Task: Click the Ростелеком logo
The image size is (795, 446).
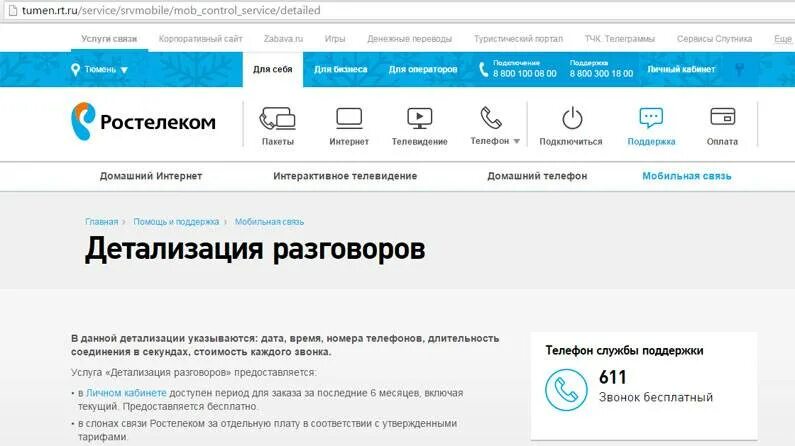Action: (x=143, y=121)
